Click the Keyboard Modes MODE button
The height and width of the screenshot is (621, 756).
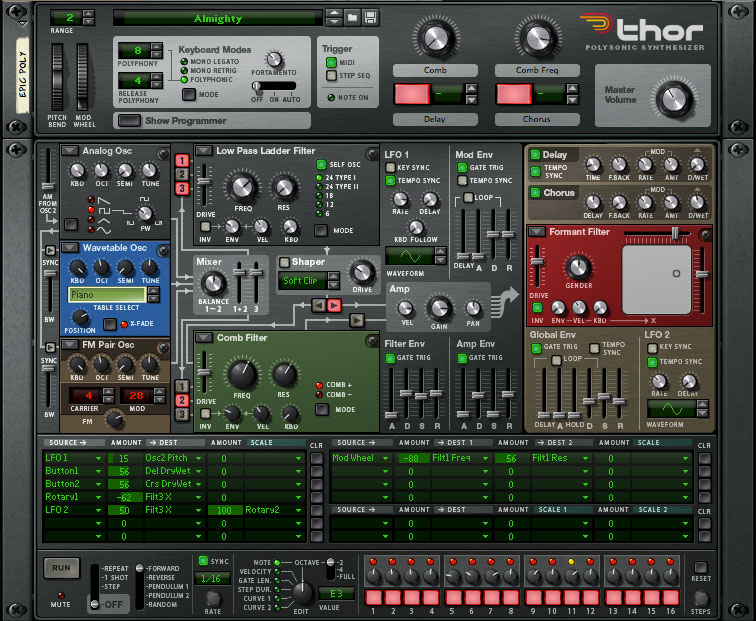tap(189, 94)
